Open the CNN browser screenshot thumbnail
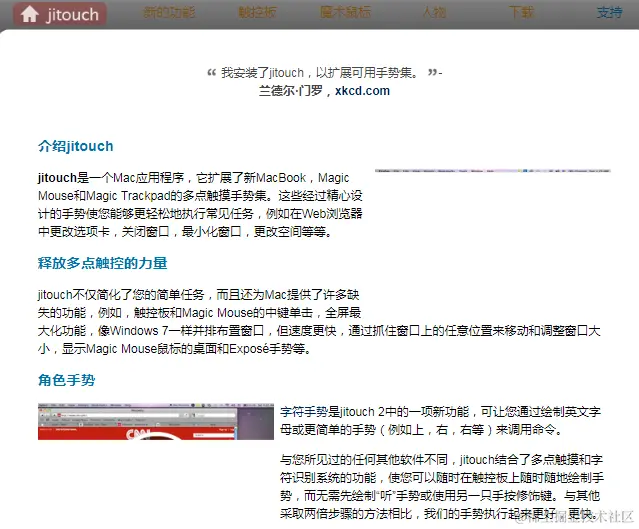This screenshot has height=529, width=639. [x=156, y=421]
